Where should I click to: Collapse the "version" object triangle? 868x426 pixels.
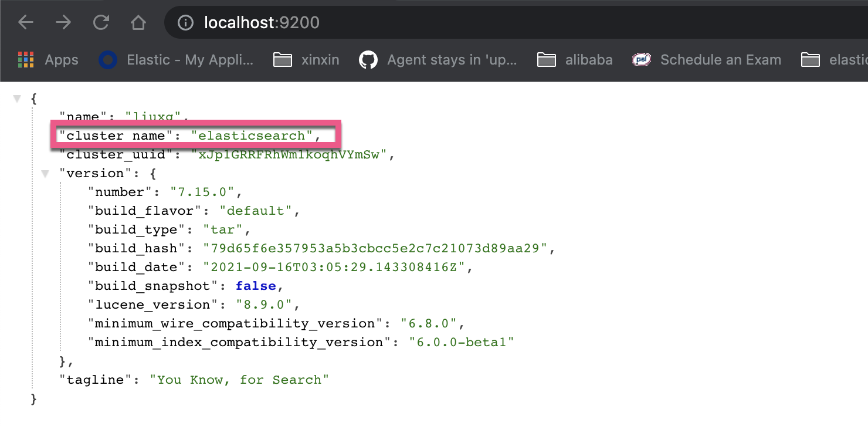(x=45, y=174)
